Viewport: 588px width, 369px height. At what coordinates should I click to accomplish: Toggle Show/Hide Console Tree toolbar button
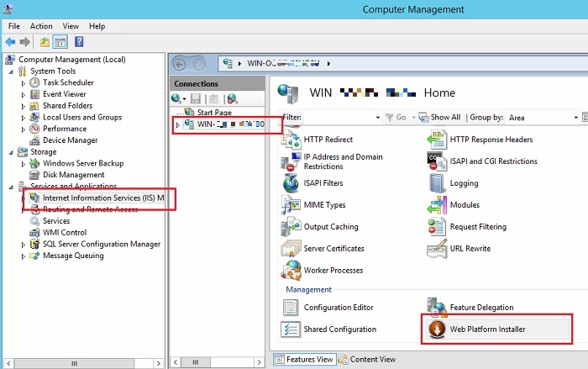point(60,42)
